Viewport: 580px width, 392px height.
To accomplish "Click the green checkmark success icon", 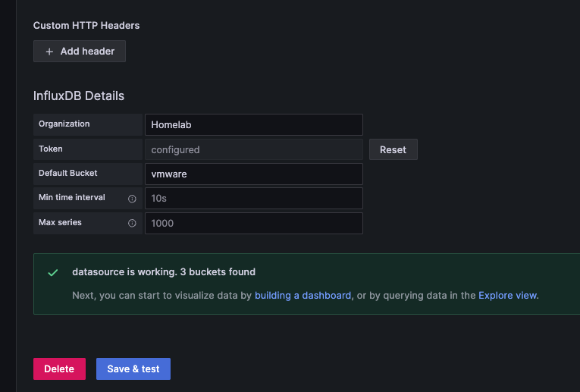I will 53,272.
